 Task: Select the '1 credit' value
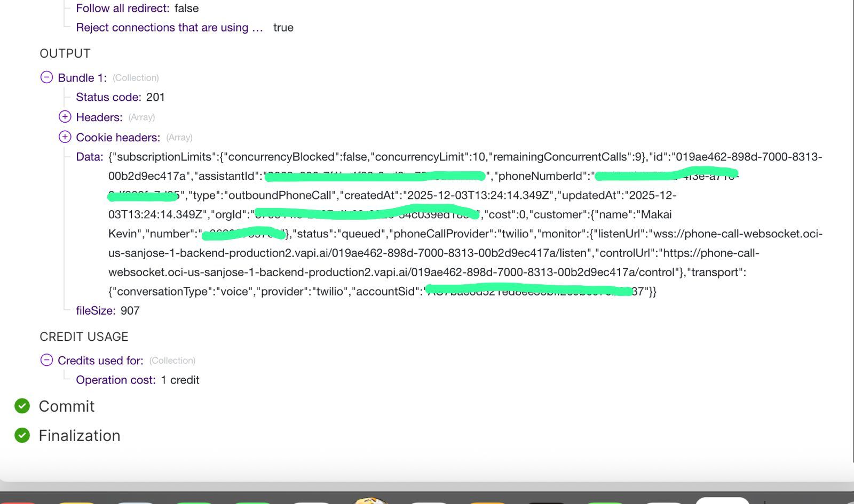pos(180,380)
